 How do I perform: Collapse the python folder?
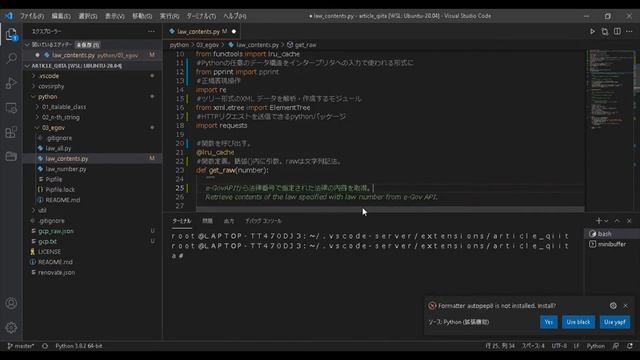click(x=47, y=97)
